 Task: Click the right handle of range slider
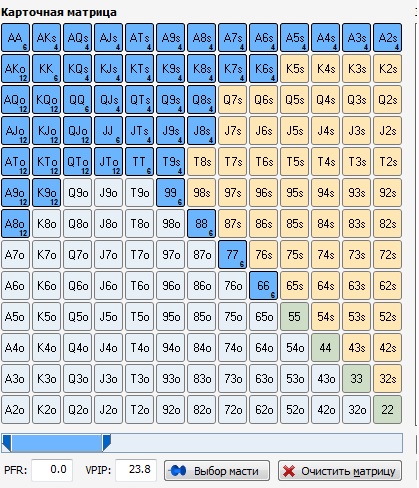pyautogui.click(x=106, y=443)
